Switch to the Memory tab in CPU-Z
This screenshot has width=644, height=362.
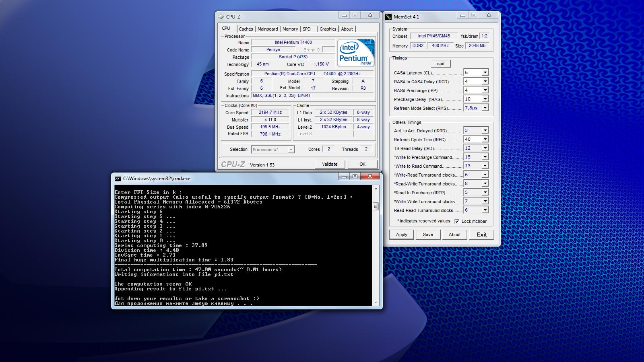(x=290, y=29)
